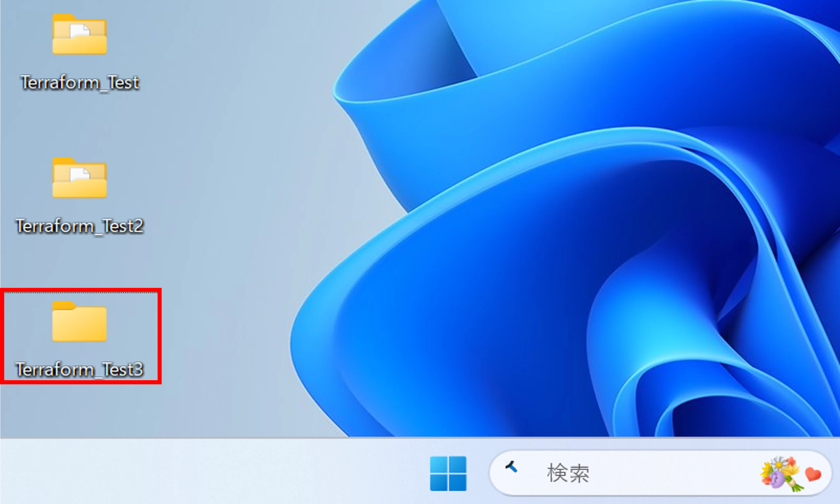Click the "Terraform_Test" folder label

(80, 83)
